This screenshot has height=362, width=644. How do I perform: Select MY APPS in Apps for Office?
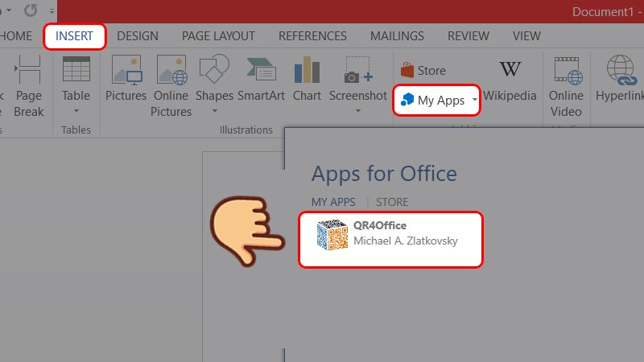(333, 202)
